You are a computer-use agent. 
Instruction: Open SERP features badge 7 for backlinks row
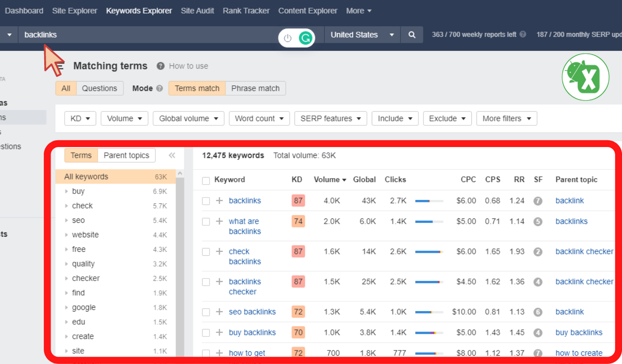(537, 201)
